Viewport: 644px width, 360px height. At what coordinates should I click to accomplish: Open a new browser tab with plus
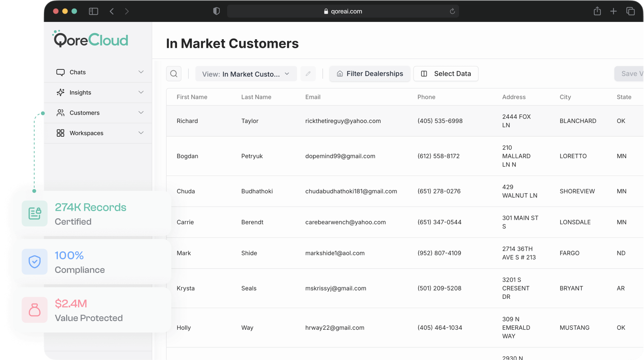click(613, 12)
